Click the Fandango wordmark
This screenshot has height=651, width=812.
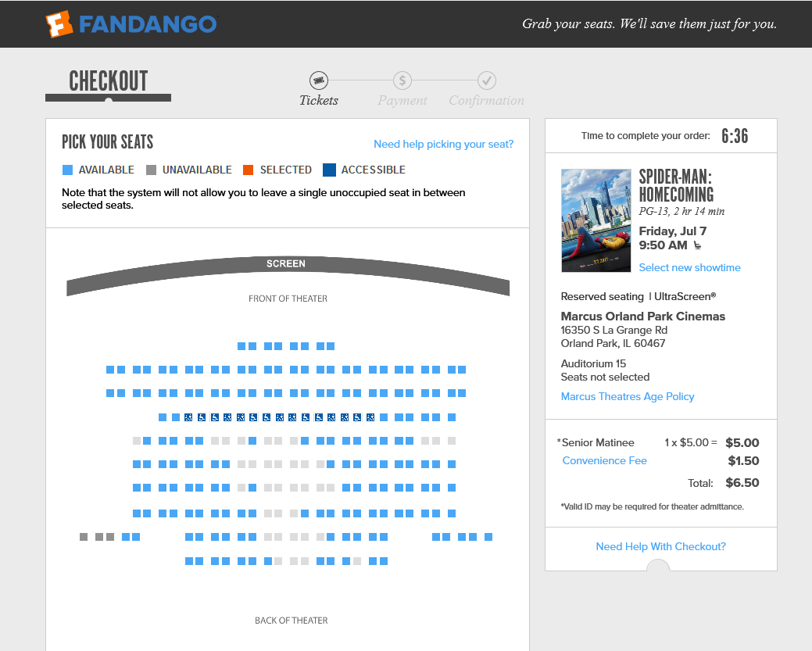click(x=148, y=24)
